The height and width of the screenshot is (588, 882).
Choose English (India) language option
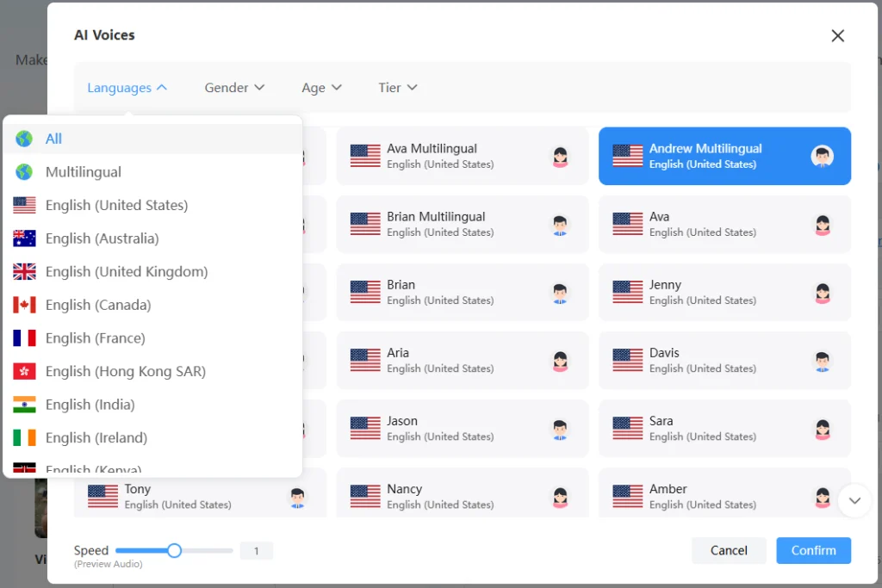tap(90, 405)
